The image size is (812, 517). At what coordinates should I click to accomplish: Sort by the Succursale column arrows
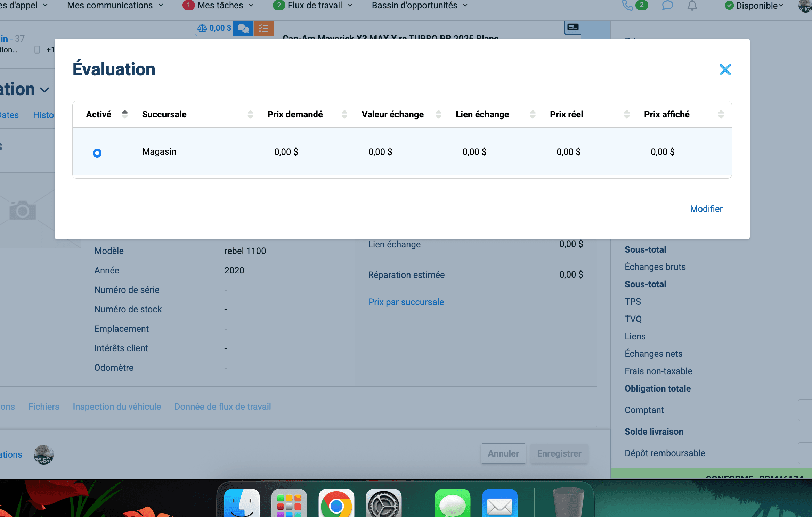tap(250, 114)
